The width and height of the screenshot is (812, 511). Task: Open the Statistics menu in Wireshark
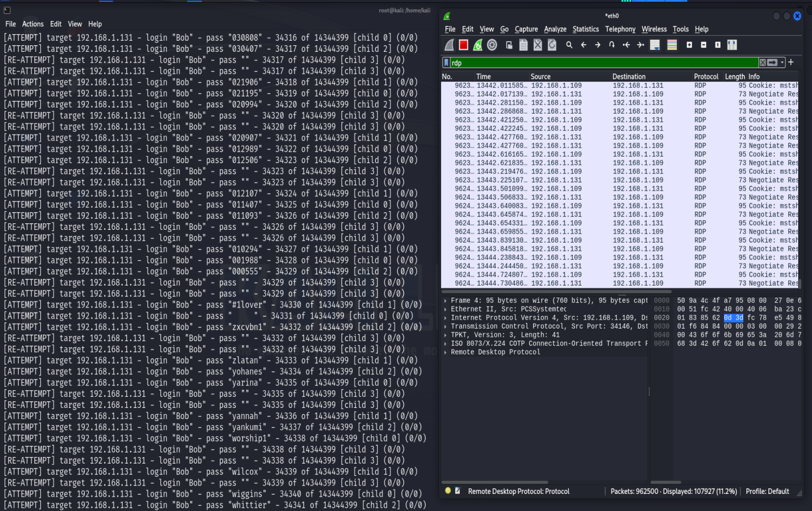click(585, 29)
